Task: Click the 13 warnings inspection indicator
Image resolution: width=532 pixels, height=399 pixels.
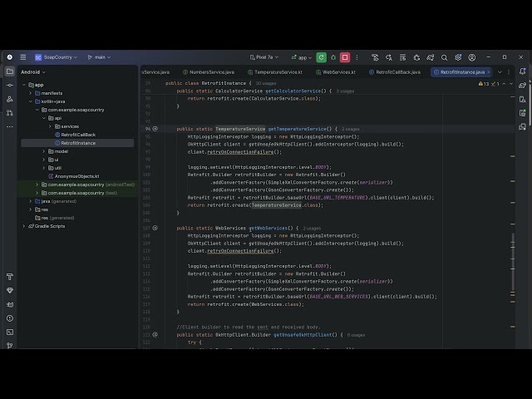Action: click(x=484, y=84)
